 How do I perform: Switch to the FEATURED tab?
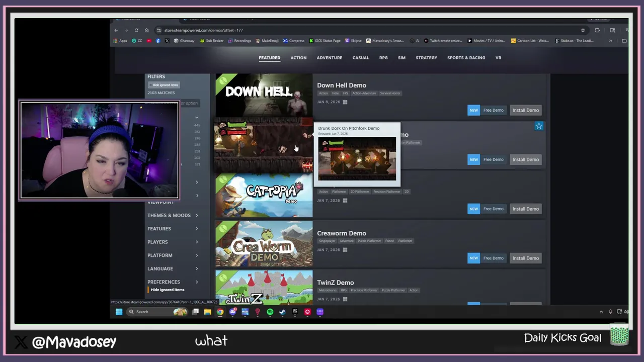269,58
